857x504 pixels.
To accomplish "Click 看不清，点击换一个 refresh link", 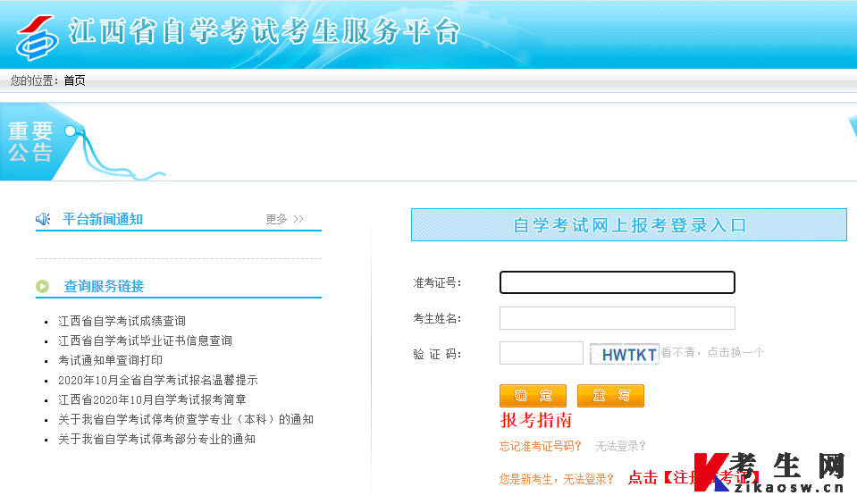I will point(713,353).
